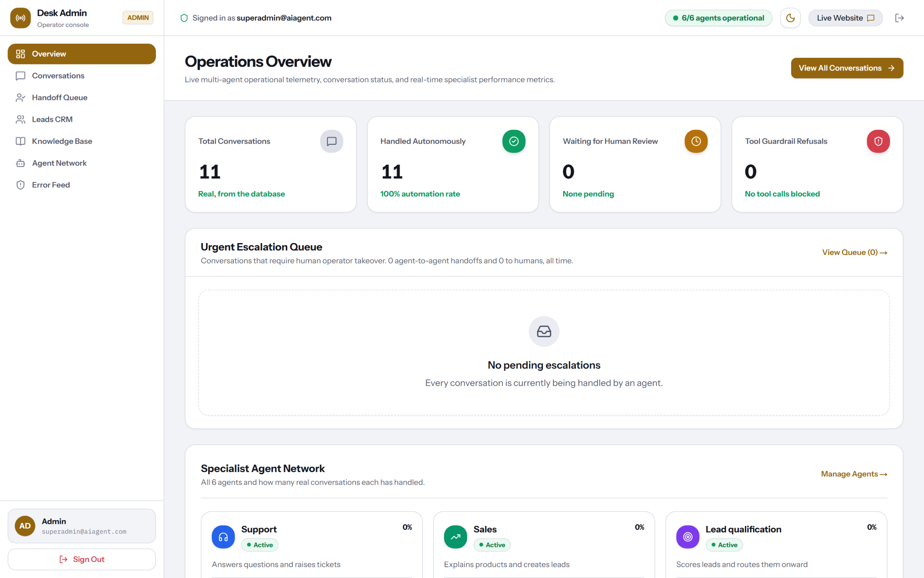Click the Sales agent trending icon
This screenshot has width=924, height=578.
(x=455, y=537)
